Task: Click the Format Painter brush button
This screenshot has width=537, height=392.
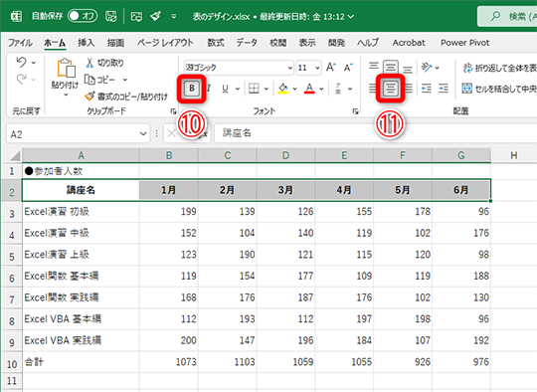Action: point(126,97)
